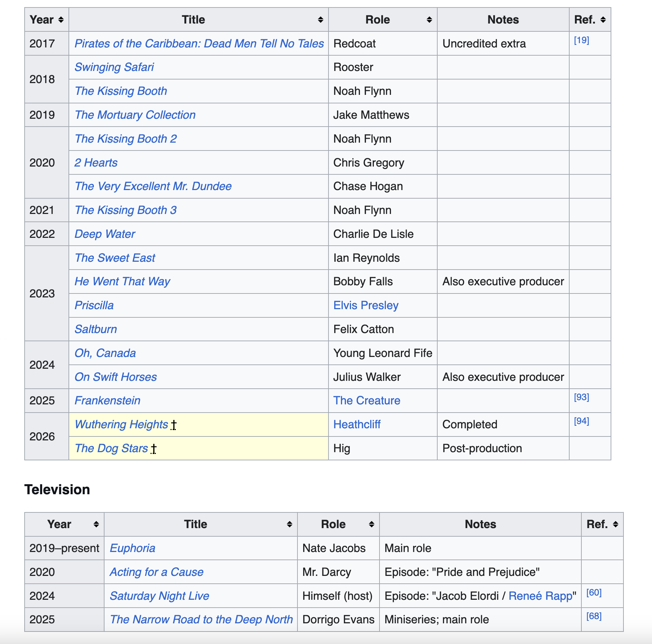Open the Saltburn film page

pos(96,329)
